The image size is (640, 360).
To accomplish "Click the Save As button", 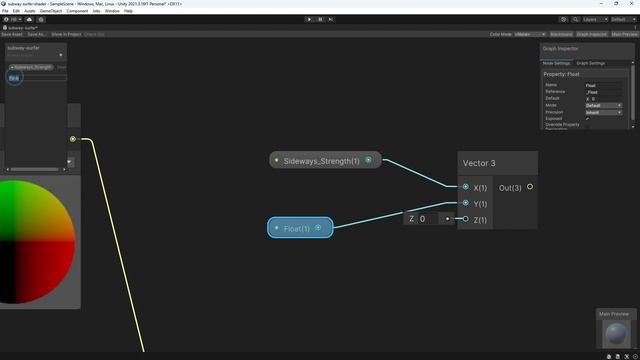I will (x=37, y=34).
